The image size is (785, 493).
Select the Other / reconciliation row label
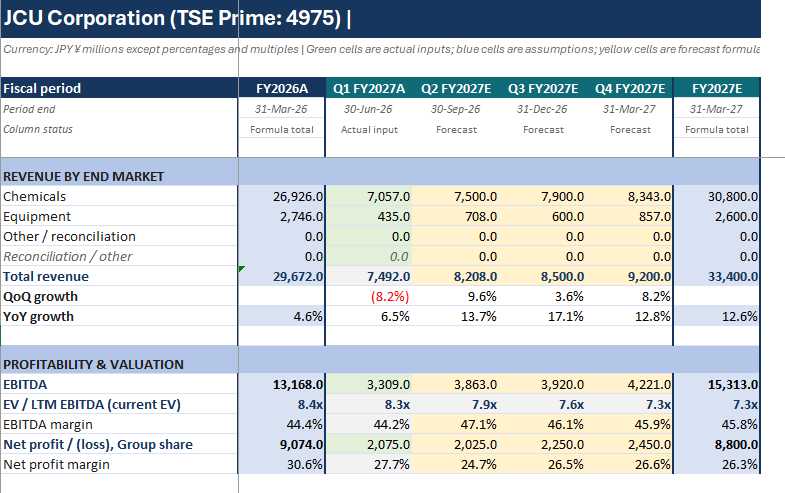point(119,236)
